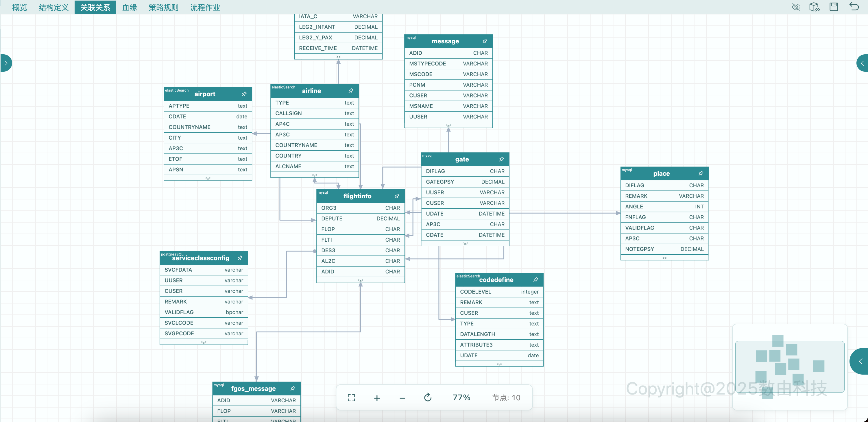Pin the flightinfo table node
The image size is (868, 422).
(397, 196)
